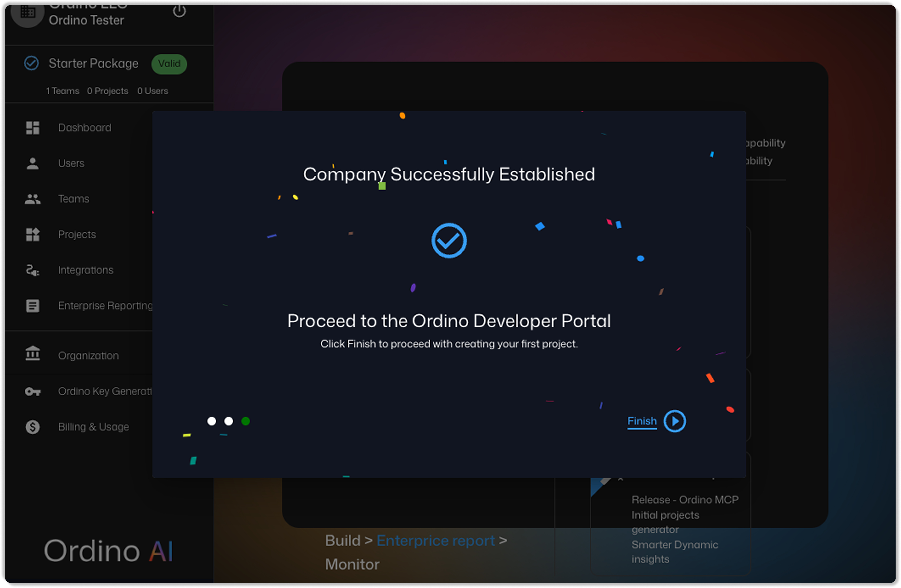The image size is (901, 588).
Task: Click the circular play arrow beside Finish
Action: click(x=675, y=421)
